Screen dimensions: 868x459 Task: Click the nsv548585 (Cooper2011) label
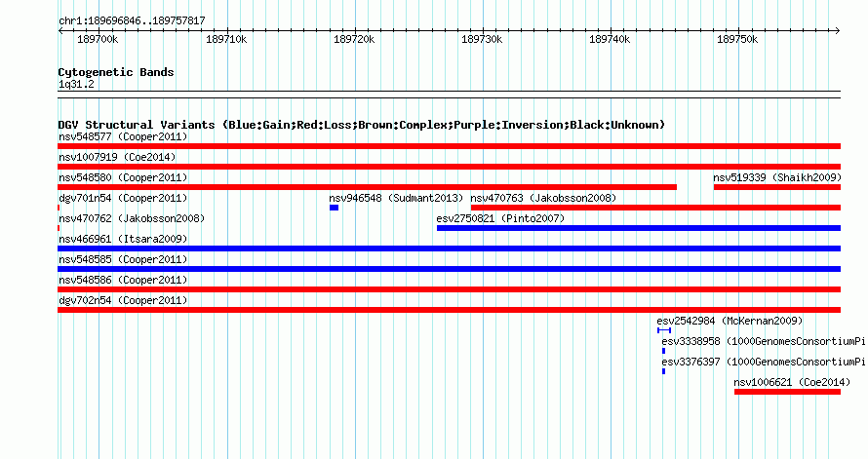click(123, 259)
